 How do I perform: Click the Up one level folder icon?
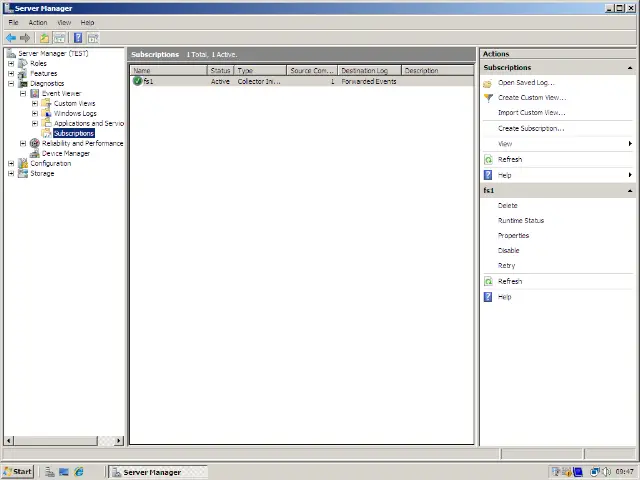(x=45, y=38)
